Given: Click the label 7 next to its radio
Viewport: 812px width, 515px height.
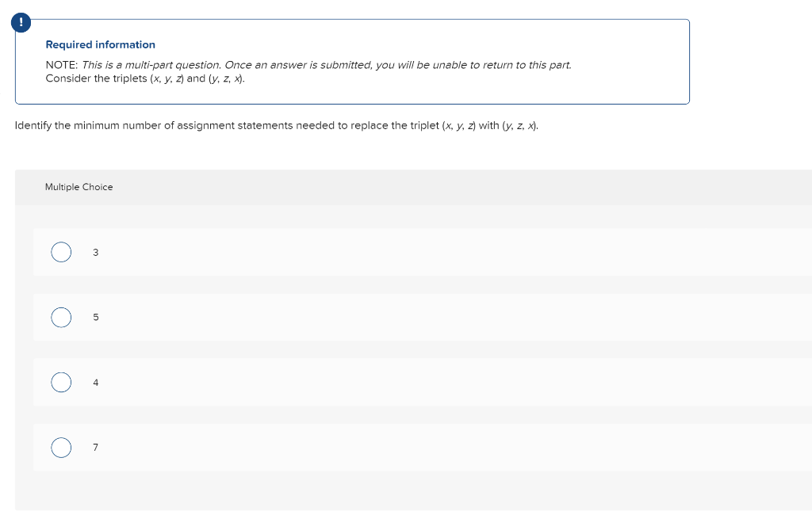Looking at the screenshot, I should 95,447.
